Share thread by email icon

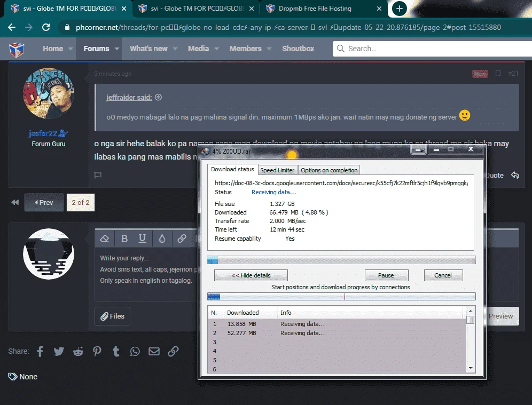point(154,352)
